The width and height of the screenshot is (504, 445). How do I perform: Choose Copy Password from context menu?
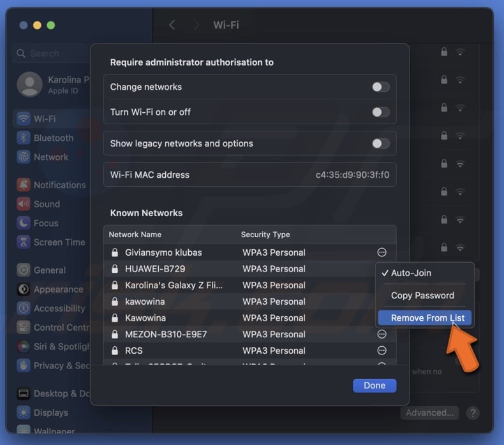tap(426, 296)
